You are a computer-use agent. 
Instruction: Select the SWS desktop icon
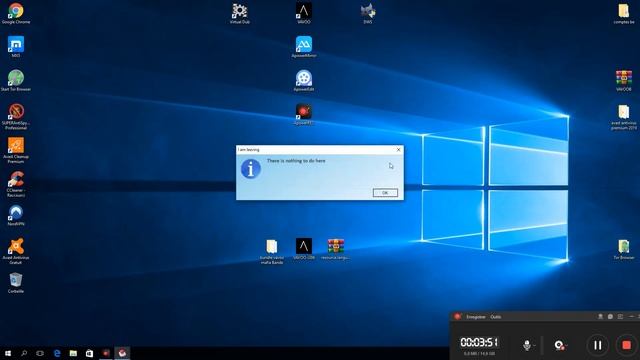(368, 13)
